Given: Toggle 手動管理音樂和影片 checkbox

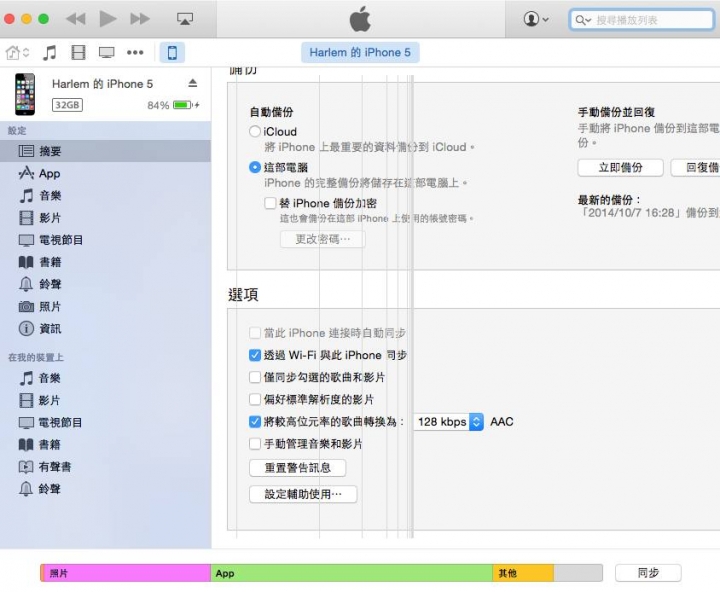Looking at the screenshot, I should (x=255, y=444).
